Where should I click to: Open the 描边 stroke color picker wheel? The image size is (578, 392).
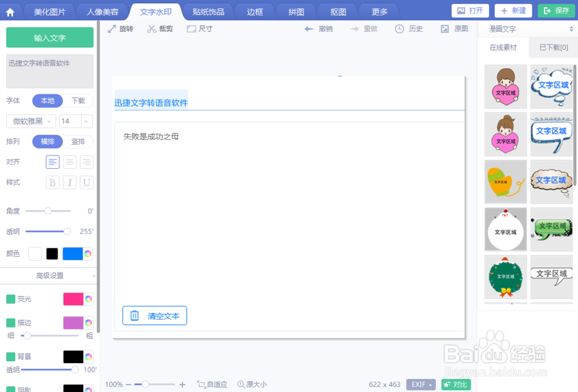pyautogui.click(x=88, y=323)
